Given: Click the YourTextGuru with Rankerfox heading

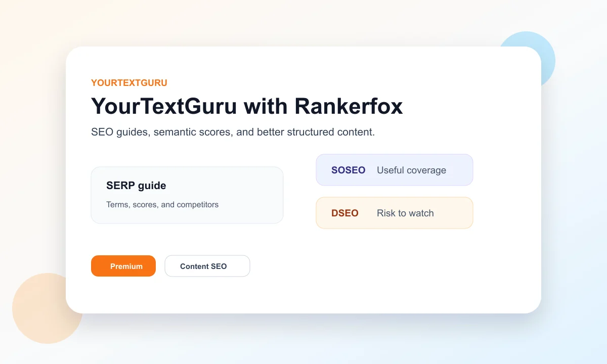Looking at the screenshot, I should tap(247, 106).
